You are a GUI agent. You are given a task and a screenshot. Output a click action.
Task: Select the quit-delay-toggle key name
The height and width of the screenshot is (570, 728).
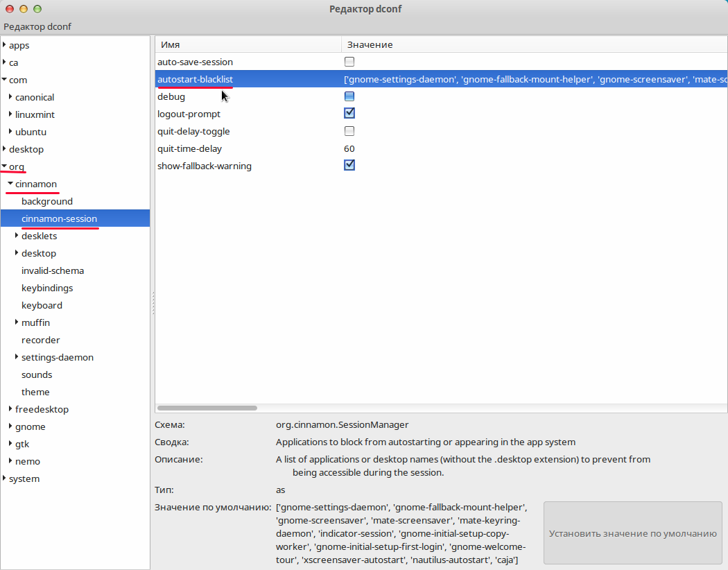pyautogui.click(x=193, y=131)
